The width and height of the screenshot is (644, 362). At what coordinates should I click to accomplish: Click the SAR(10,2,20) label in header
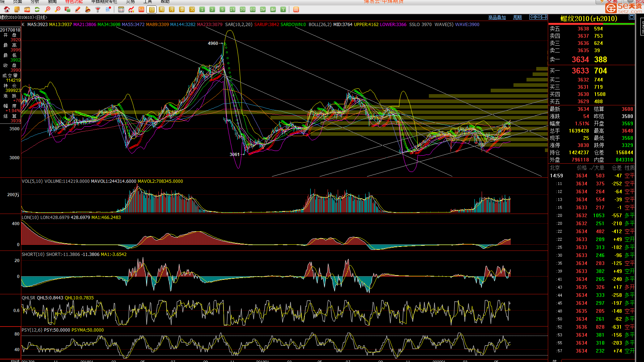pyautogui.click(x=239, y=25)
